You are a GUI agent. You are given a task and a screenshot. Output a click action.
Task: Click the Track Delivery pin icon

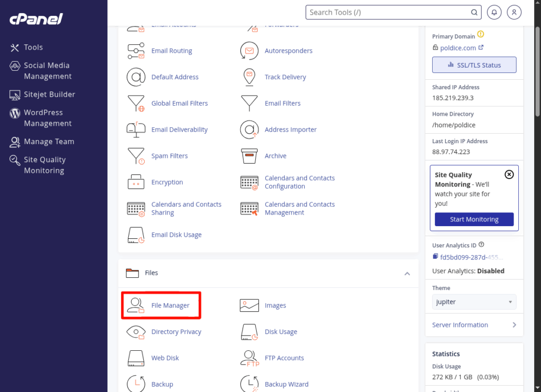[249, 77]
